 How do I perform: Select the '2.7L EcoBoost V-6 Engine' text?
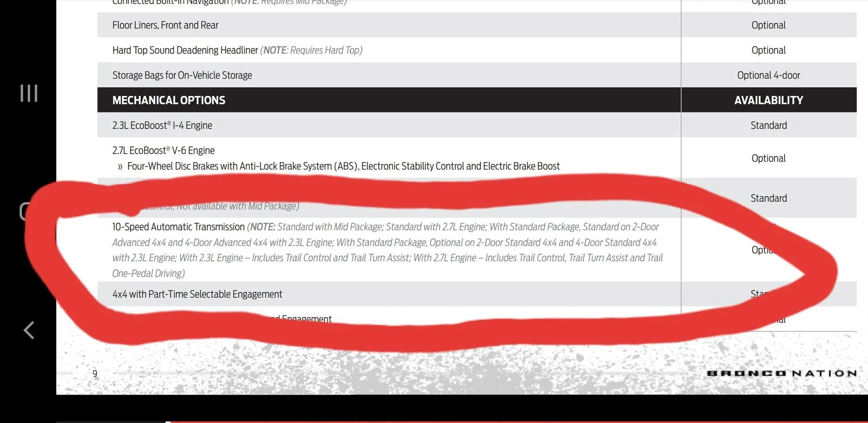164,150
